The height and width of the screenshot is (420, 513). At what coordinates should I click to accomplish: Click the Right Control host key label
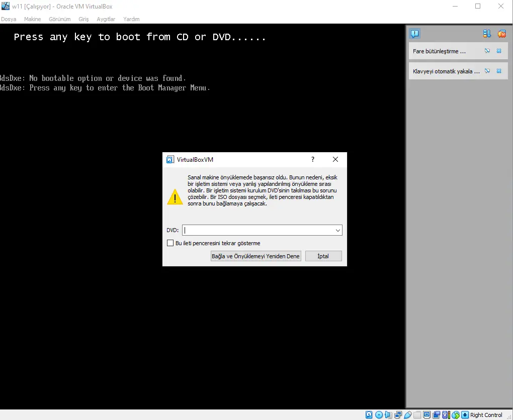(486, 415)
